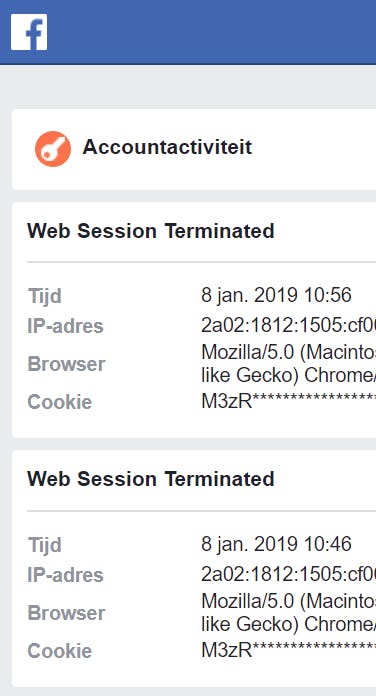
Task: Click the second Web Session Terminated title
Action: [x=150, y=479]
